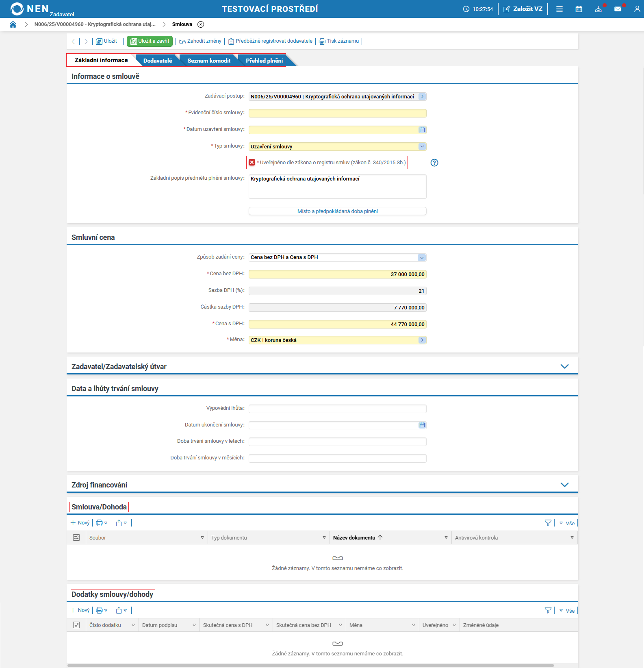Open the downloads icon with red notification
Image resolution: width=644 pixels, height=668 pixels.
tap(598, 9)
